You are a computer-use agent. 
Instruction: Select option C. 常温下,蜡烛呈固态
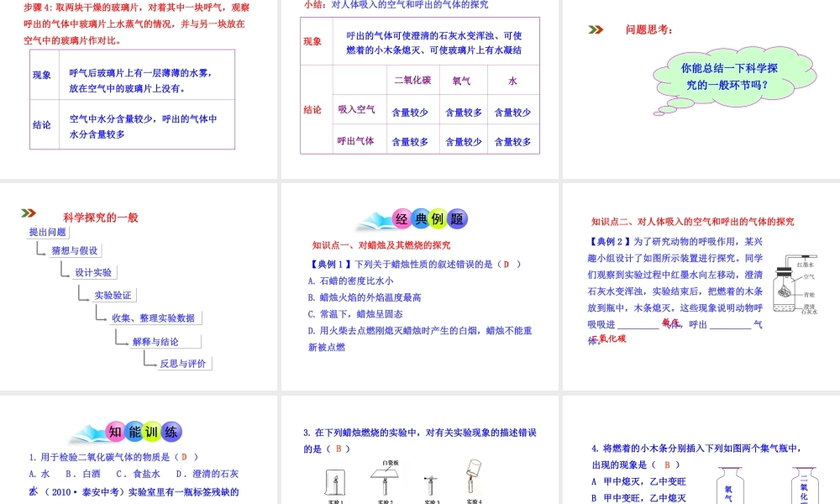(355, 314)
